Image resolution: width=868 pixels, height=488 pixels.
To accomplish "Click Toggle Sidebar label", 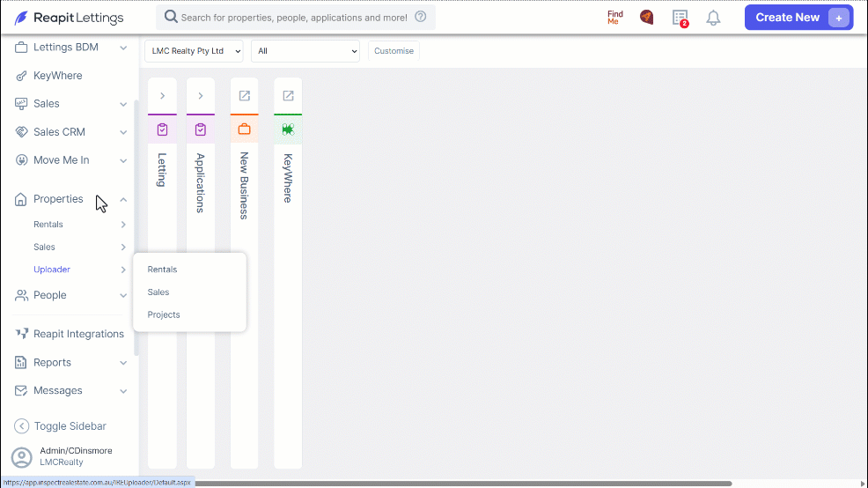I will pos(70,426).
